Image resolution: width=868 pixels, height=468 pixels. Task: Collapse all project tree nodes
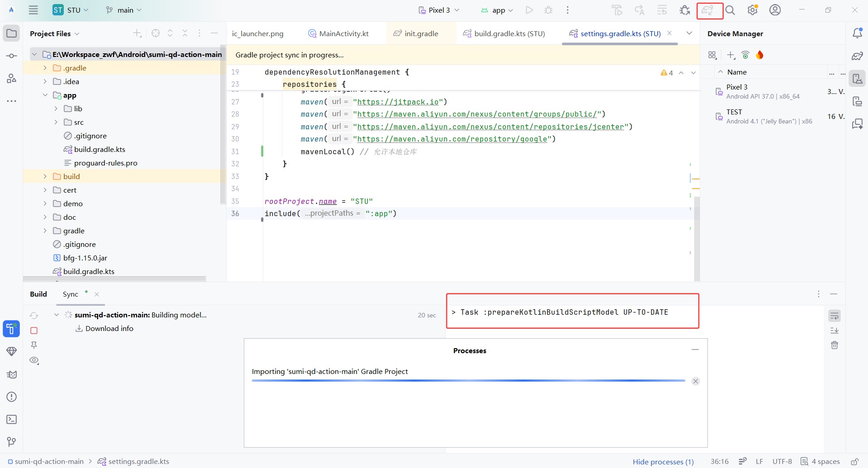[185, 33]
